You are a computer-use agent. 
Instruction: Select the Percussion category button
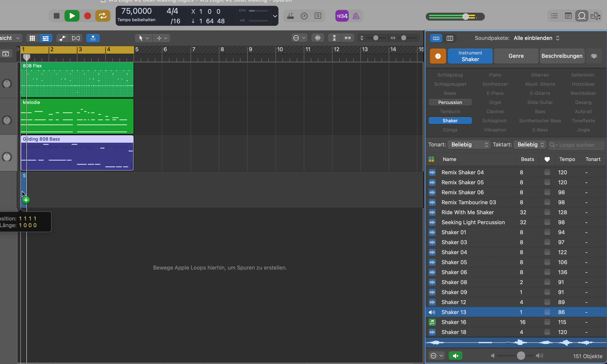coord(450,102)
